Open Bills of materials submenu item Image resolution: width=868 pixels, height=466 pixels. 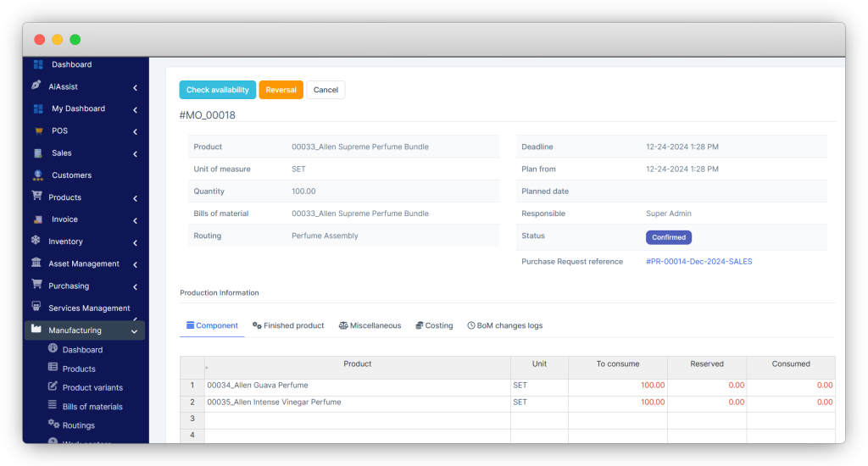92,407
